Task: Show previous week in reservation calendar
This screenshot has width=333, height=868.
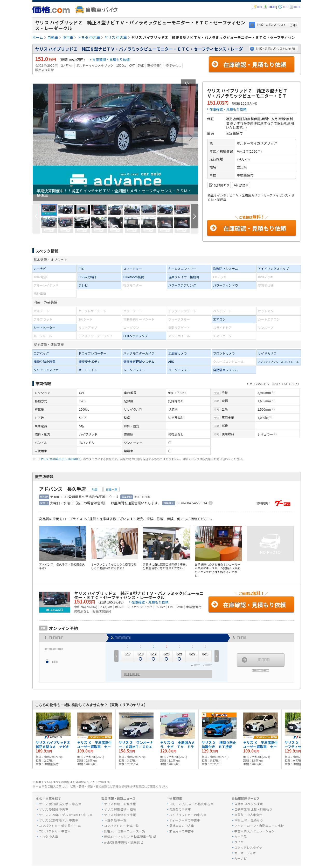Action: point(116,656)
